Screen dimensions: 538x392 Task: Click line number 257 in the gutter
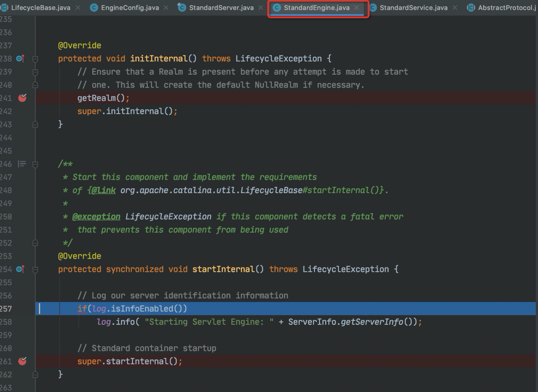pos(6,309)
